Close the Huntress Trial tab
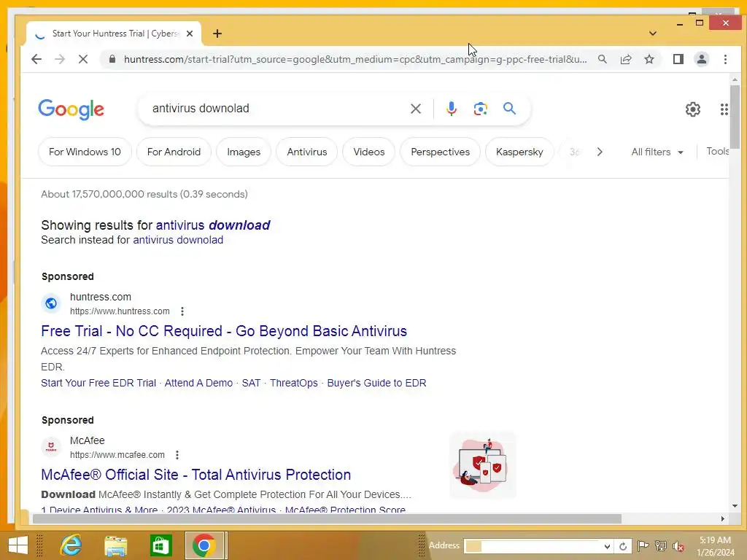747x560 pixels. point(190,34)
